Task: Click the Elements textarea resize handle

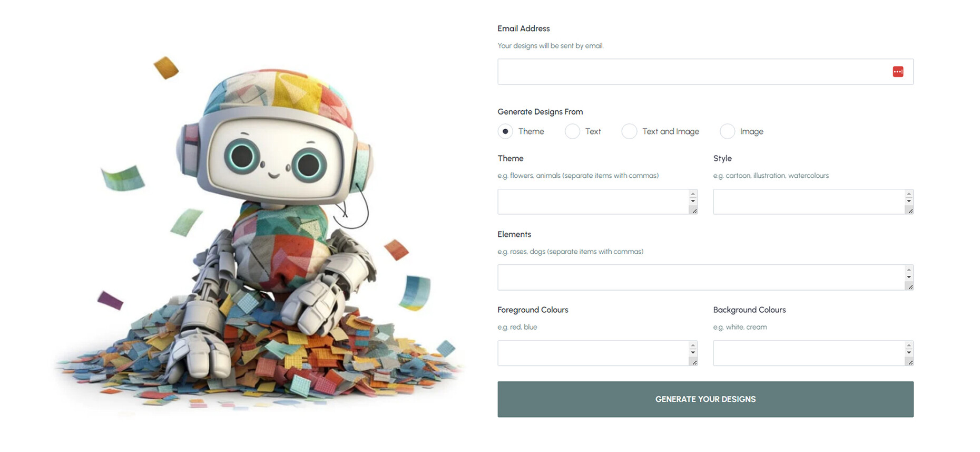Action: point(910,286)
